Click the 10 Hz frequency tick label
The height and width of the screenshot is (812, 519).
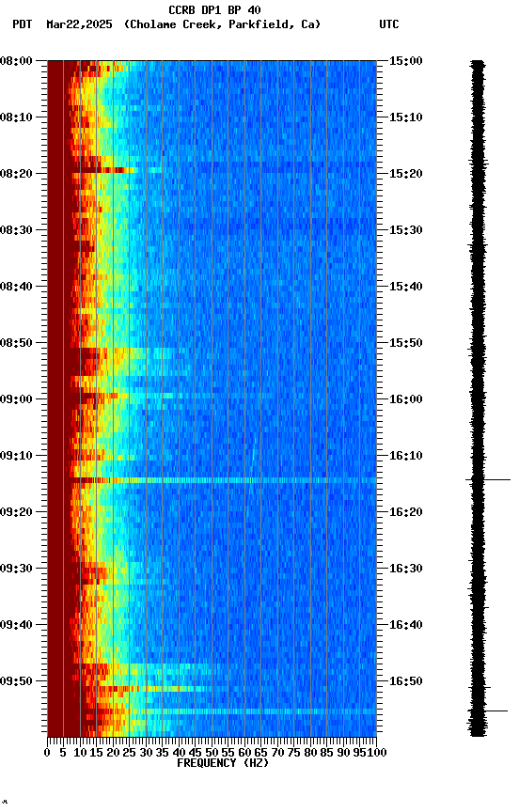[80, 753]
